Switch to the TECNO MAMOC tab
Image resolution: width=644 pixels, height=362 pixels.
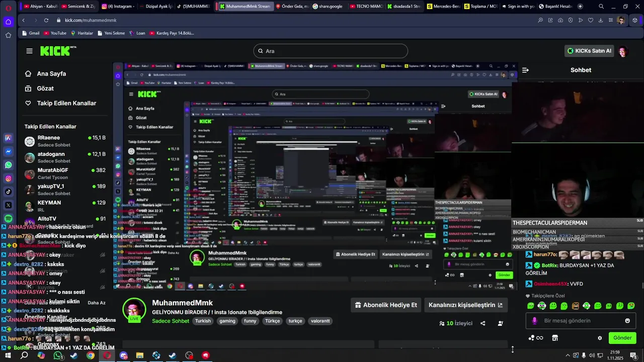click(367, 7)
